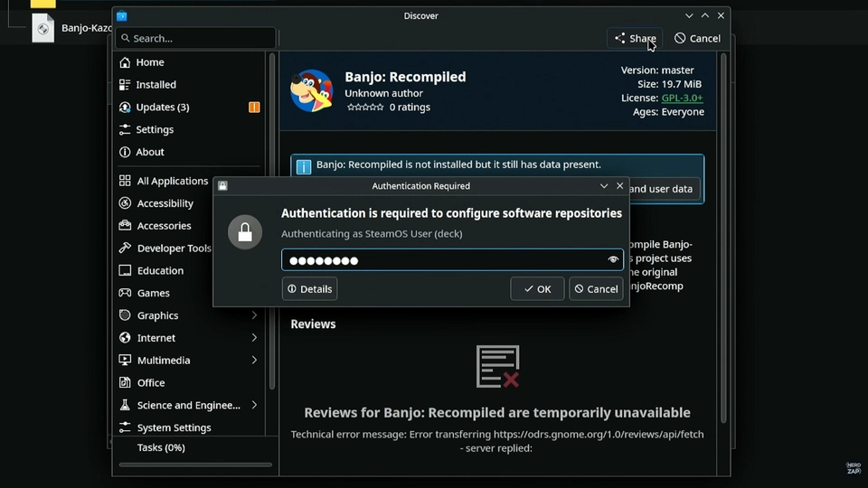Click the Banjo: Recompiled app icon
Screen dimensions: 868x488
(311, 91)
